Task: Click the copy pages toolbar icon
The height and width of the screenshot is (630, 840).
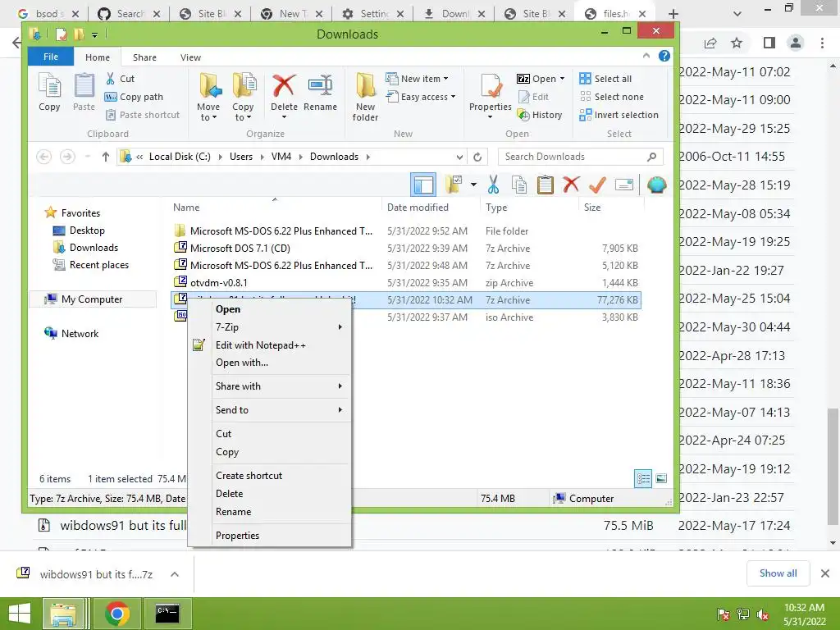Action: coord(519,185)
